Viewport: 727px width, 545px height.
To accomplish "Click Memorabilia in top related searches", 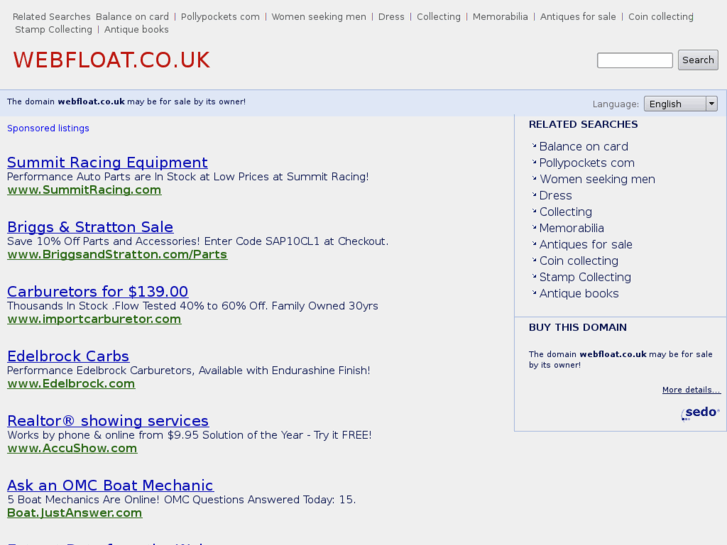I will [x=500, y=17].
